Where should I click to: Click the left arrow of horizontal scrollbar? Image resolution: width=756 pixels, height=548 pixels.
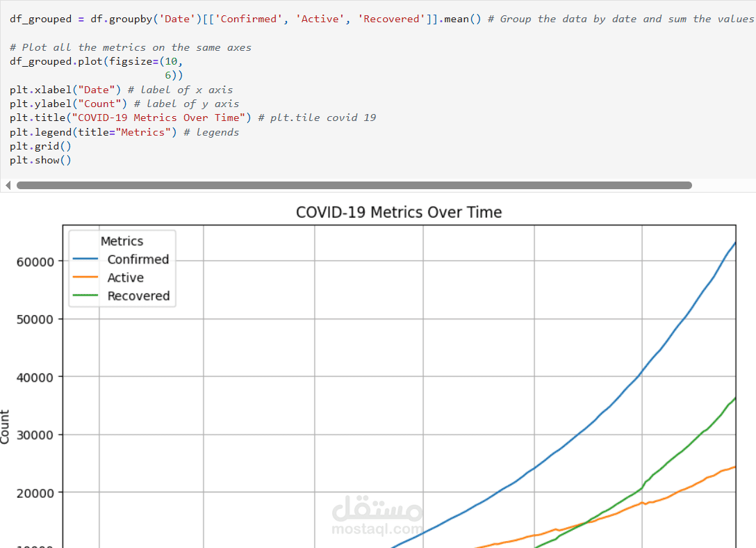(x=8, y=185)
